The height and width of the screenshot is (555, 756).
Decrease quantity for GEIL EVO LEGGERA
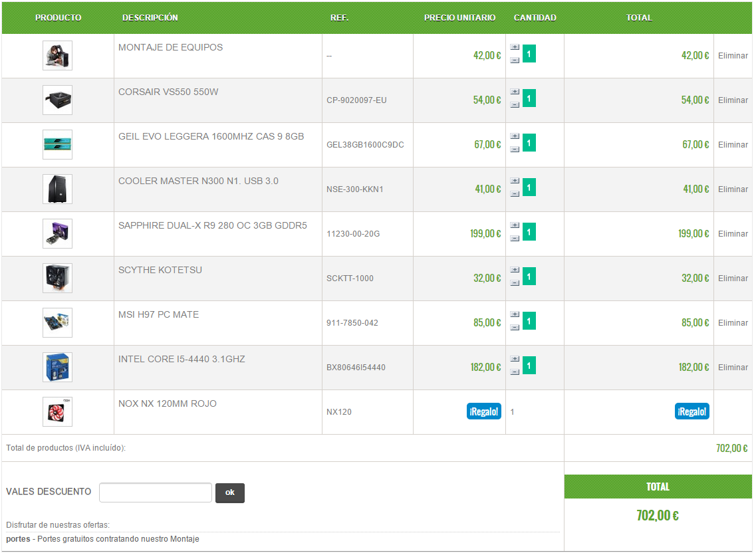pyautogui.click(x=515, y=150)
